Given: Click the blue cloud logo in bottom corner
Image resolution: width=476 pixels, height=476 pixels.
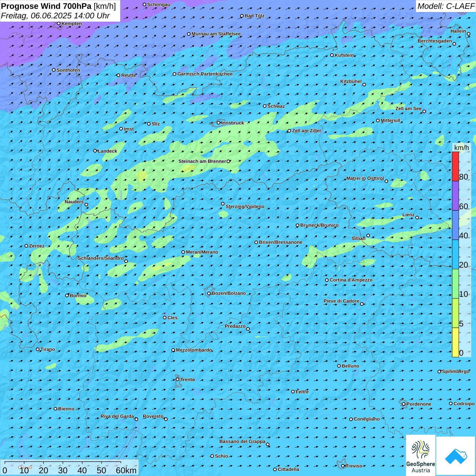Looking at the screenshot, I should click(x=456, y=456).
